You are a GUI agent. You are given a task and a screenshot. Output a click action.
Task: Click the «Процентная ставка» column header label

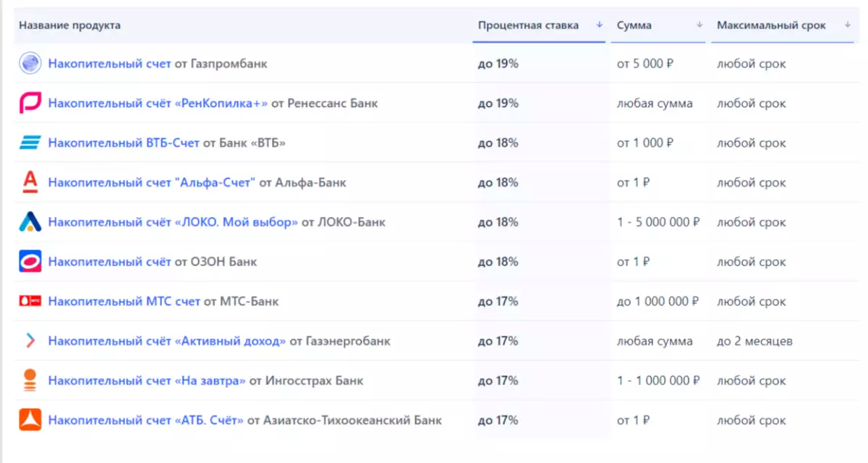coord(528,25)
